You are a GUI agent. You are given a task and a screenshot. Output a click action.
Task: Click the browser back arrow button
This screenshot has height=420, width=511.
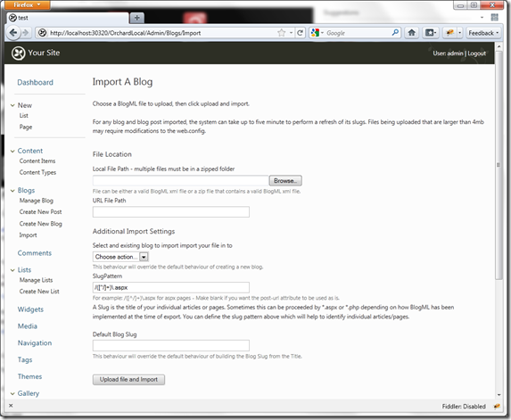point(13,33)
